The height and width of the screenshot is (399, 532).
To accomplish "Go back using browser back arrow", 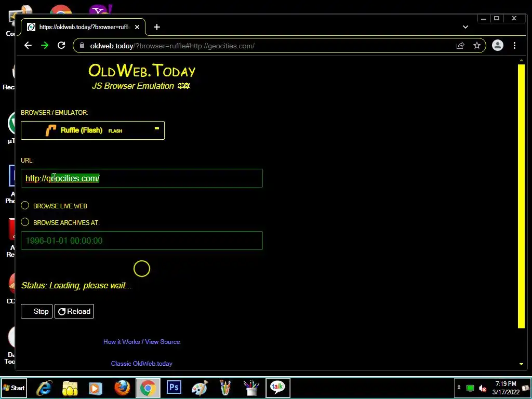I will click(28, 46).
